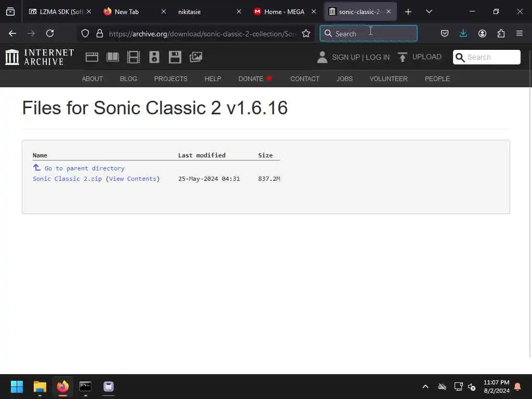Open the JOBS menu item
This screenshot has height=399, width=532.
click(344, 79)
